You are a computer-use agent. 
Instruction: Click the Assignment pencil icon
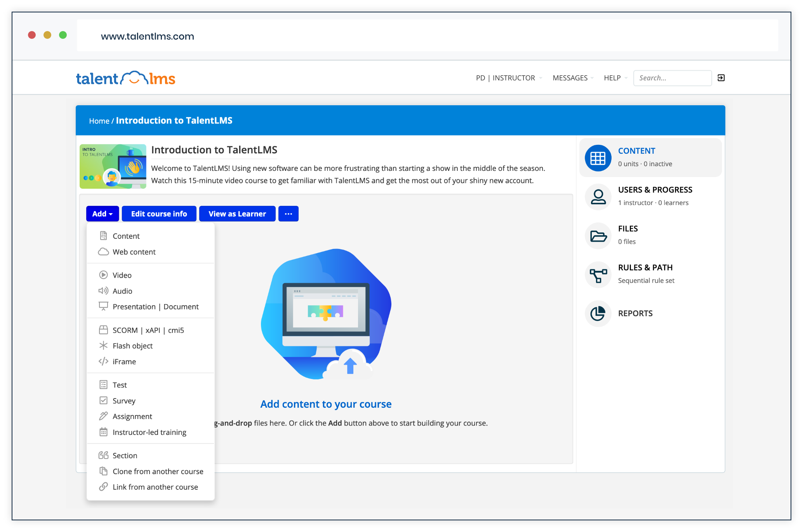(x=103, y=416)
